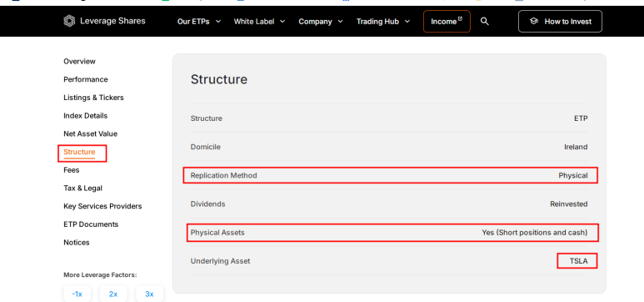
Task: Select the -1x leverage factor
Action: click(77, 294)
